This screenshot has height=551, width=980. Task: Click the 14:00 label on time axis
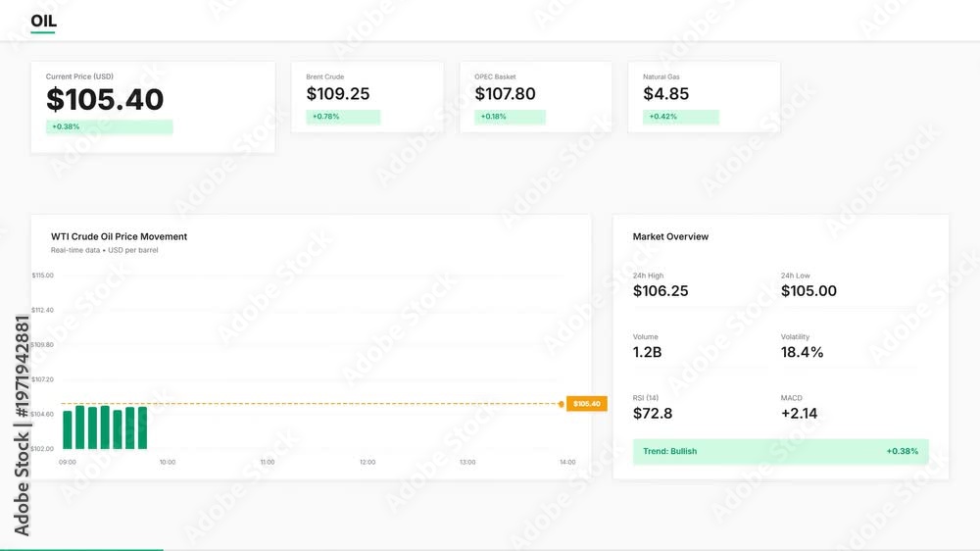567,462
